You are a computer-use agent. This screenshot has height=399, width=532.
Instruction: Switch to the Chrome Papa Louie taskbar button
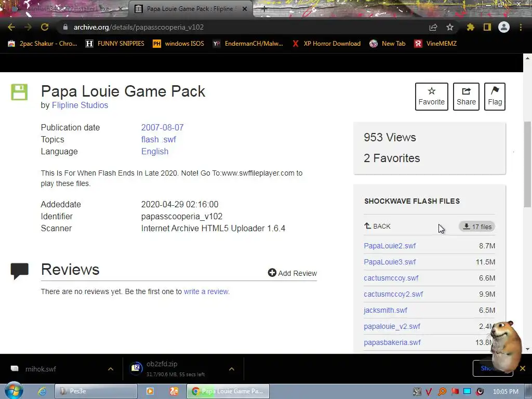pyautogui.click(x=228, y=391)
